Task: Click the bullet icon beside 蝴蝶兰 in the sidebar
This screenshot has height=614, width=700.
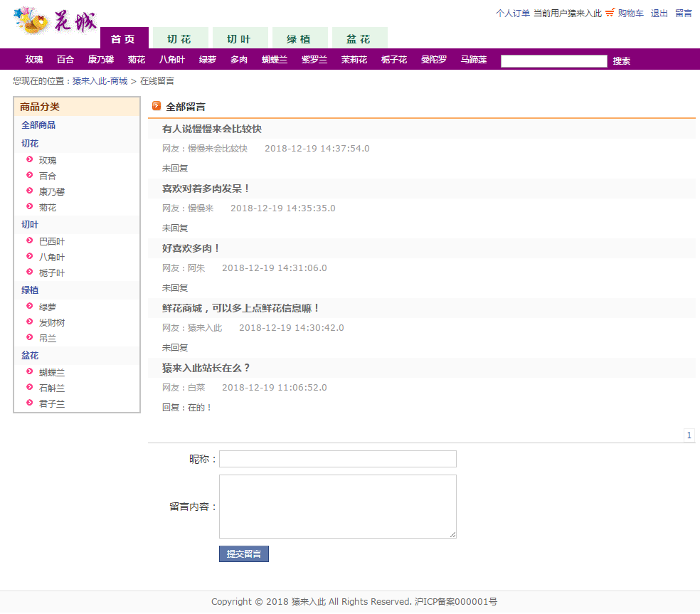Action: tap(29, 371)
